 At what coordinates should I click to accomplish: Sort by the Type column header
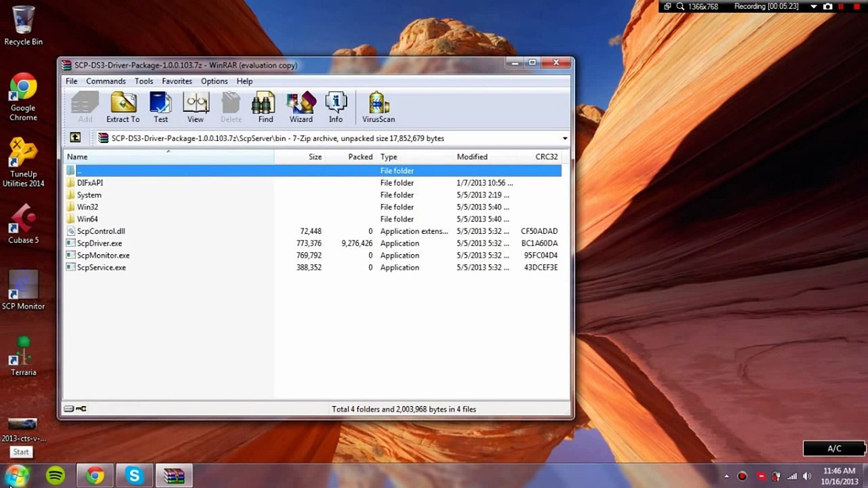[414, 157]
